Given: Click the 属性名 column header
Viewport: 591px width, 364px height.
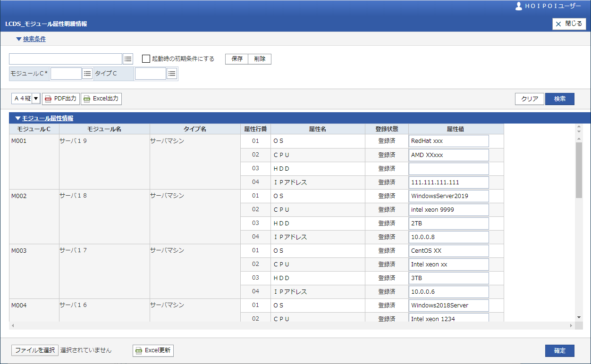Looking at the screenshot, I should pos(318,129).
